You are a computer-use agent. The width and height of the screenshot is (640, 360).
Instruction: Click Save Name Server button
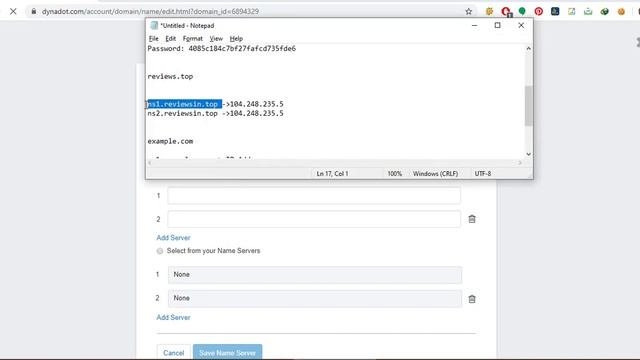tap(227, 353)
